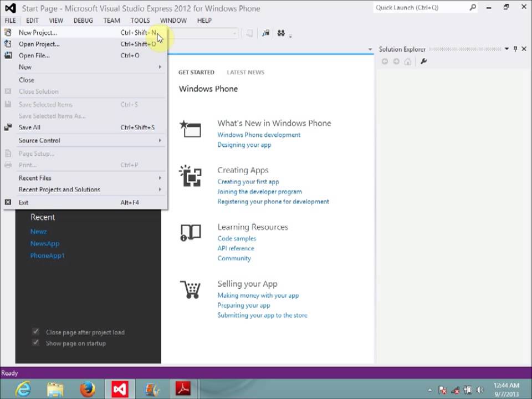Click the Open File menu icon

[8, 55]
